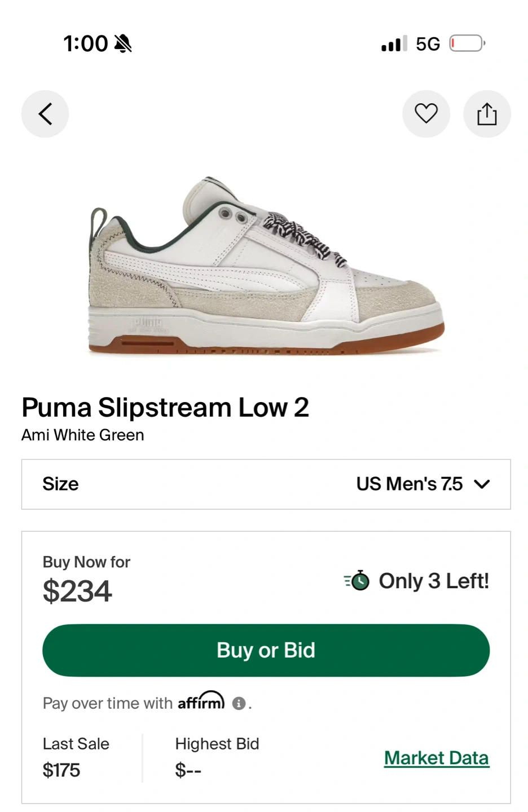Favorite this shoe with the heart icon
The height and width of the screenshot is (812, 528).
tap(426, 114)
